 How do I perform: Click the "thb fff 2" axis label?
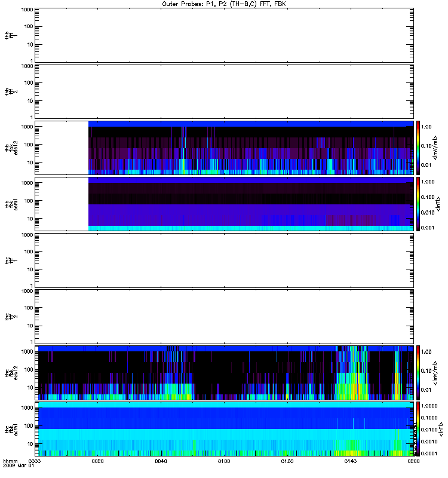coord(11,92)
